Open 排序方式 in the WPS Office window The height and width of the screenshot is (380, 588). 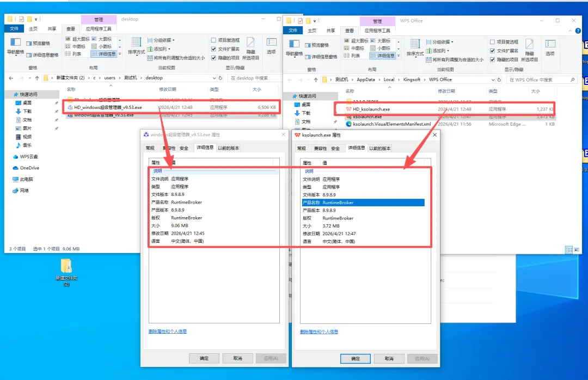click(415, 48)
